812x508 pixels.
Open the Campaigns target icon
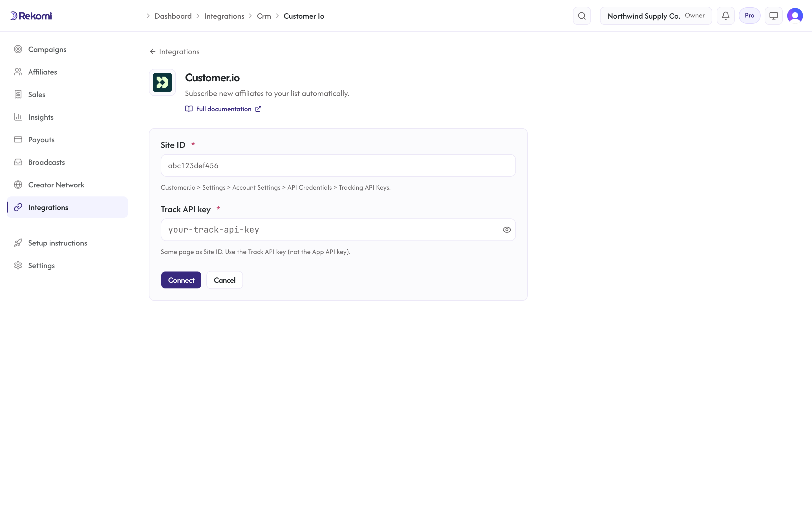tap(18, 49)
